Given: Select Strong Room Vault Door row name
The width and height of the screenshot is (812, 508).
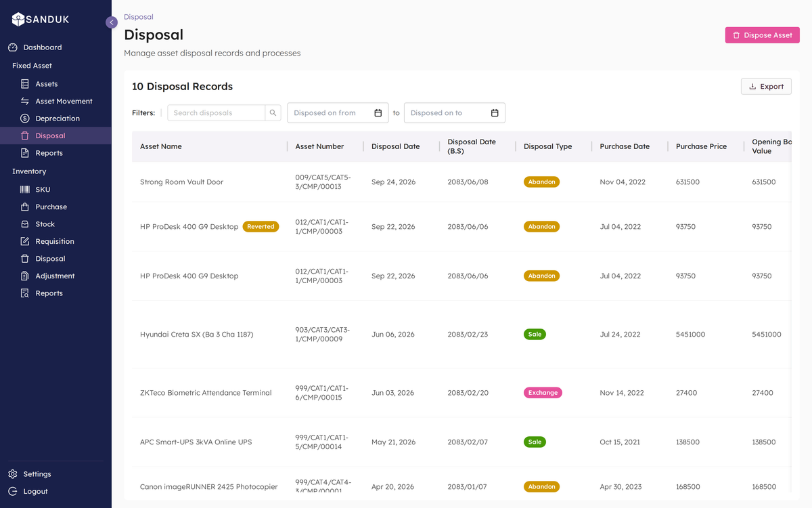Looking at the screenshot, I should 181,182.
